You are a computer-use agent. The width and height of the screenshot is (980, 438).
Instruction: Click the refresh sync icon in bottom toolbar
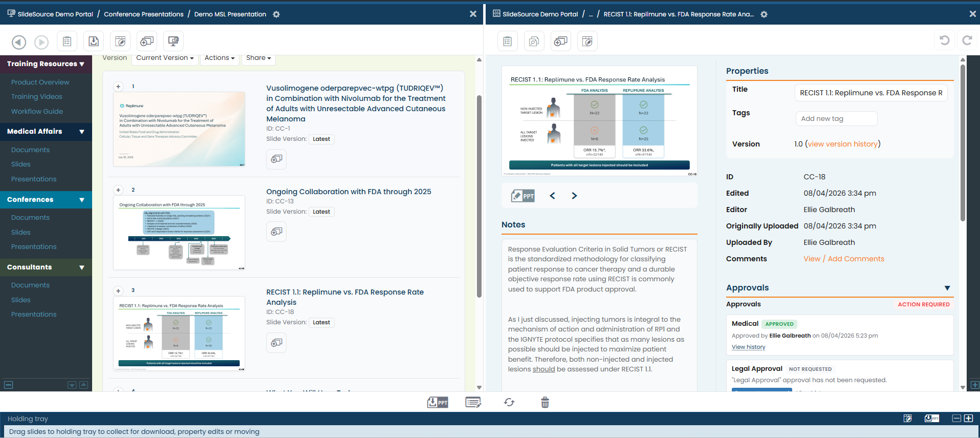509,403
